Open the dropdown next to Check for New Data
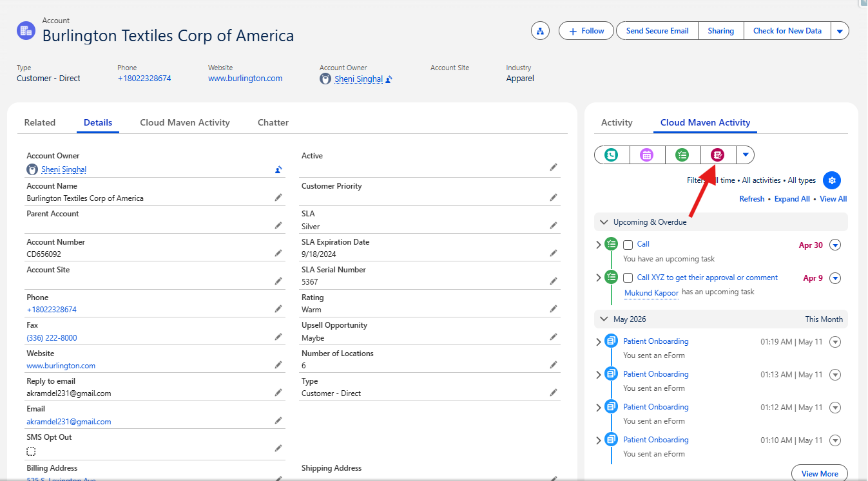The image size is (868, 481). coord(840,31)
